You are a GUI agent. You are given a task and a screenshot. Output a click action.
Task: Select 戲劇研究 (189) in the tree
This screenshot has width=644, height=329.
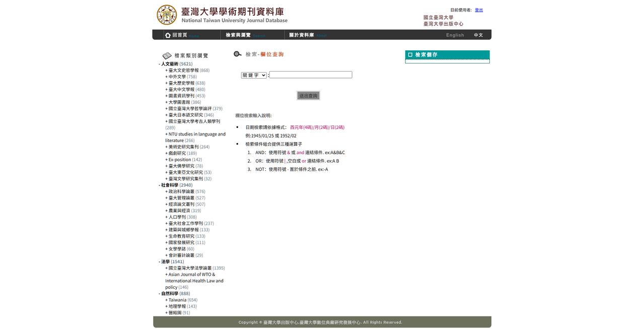181,153
